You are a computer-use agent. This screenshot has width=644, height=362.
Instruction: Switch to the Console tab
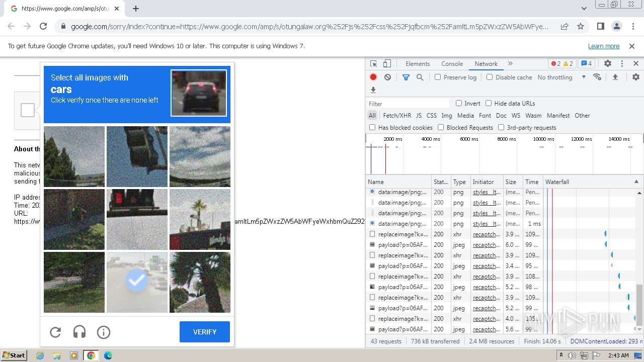pos(452,64)
